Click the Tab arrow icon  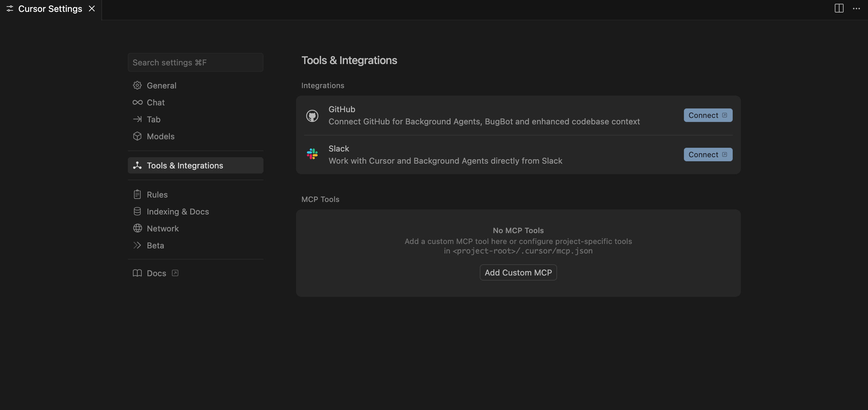(137, 119)
